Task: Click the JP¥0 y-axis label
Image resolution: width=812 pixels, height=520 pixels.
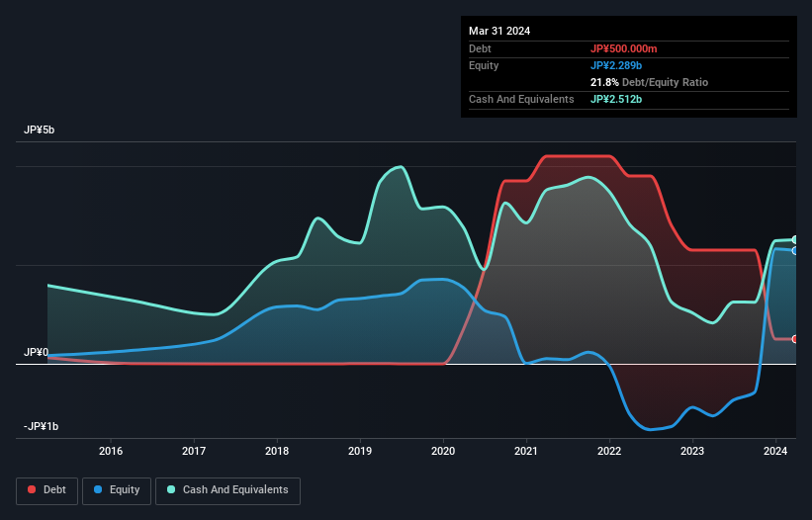Action: (x=37, y=352)
